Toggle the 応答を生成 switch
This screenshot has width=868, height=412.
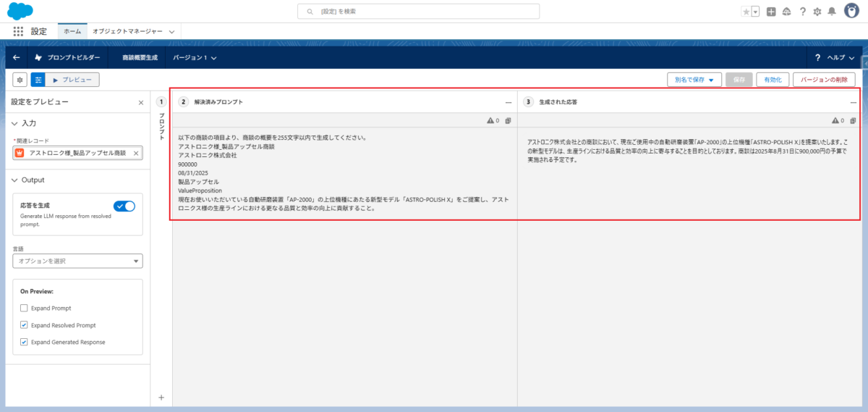pos(124,206)
